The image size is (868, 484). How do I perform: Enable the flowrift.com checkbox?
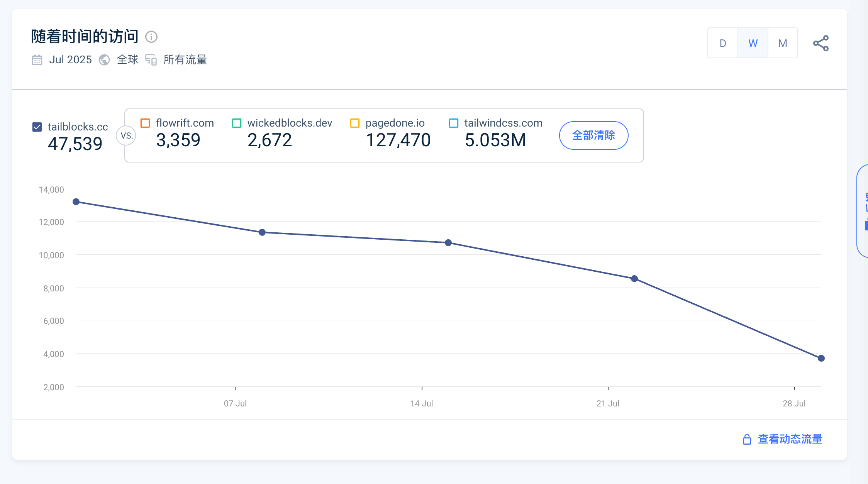[x=145, y=123]
